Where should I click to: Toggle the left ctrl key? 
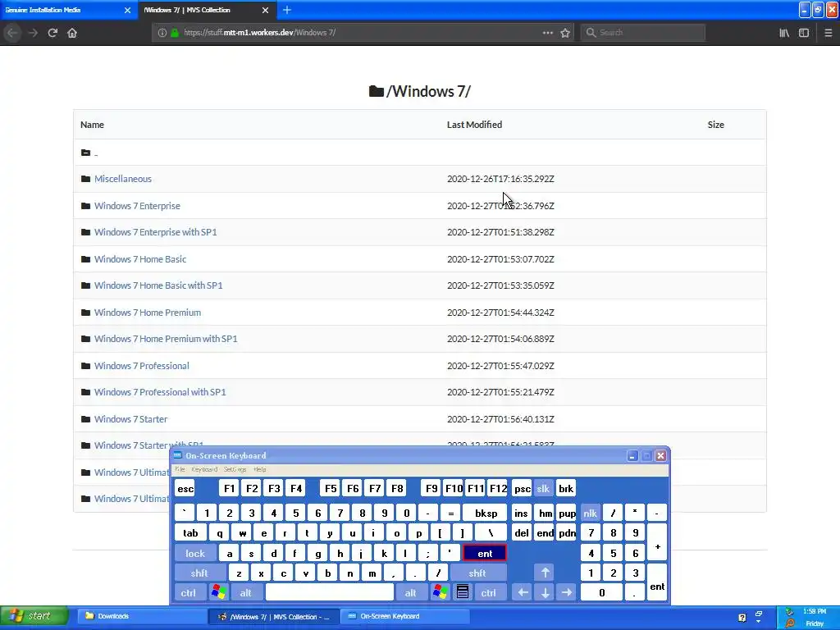(x=189, y=593)
